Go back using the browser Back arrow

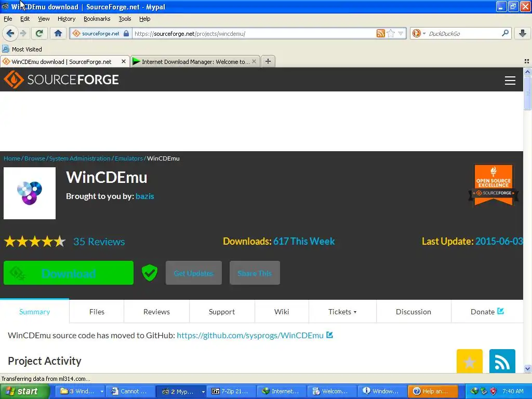[10, 33]
